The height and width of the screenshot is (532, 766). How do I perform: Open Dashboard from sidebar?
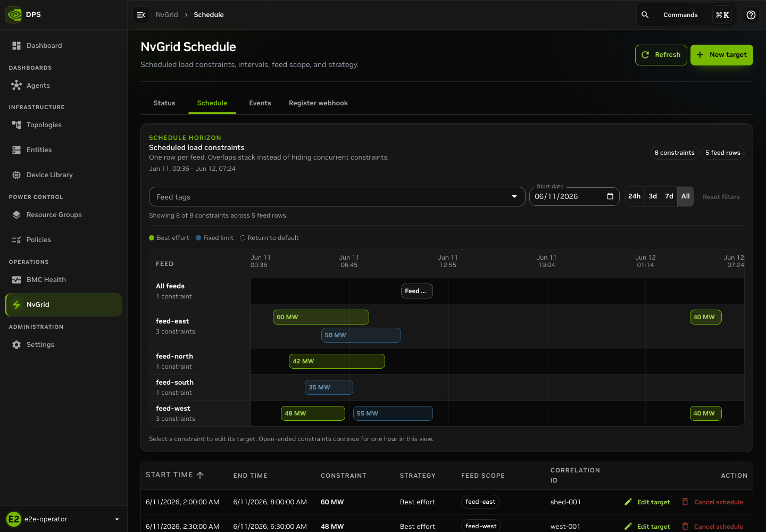[64, 46]
